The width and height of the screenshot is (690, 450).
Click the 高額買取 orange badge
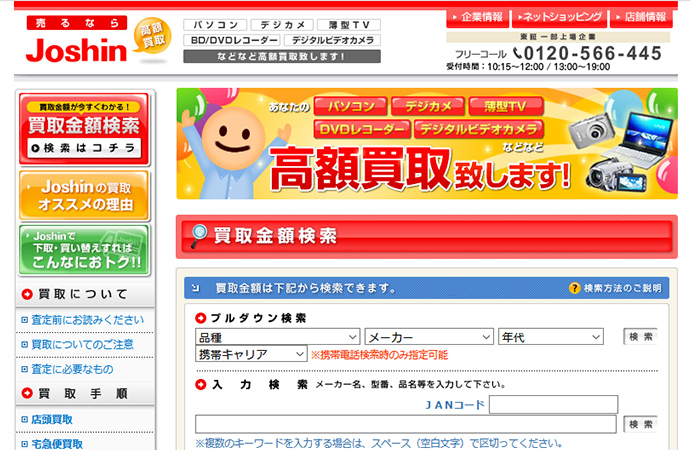pos(152,35)
